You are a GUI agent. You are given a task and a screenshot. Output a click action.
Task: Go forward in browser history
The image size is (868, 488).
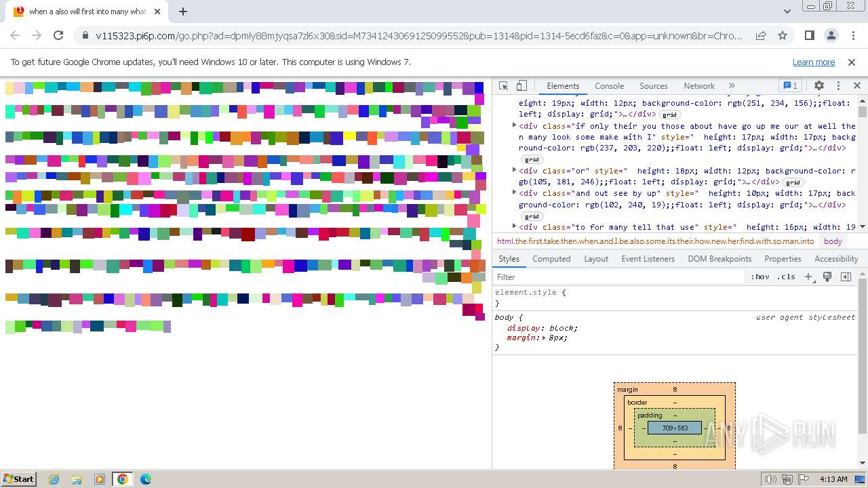coord(37,36)
